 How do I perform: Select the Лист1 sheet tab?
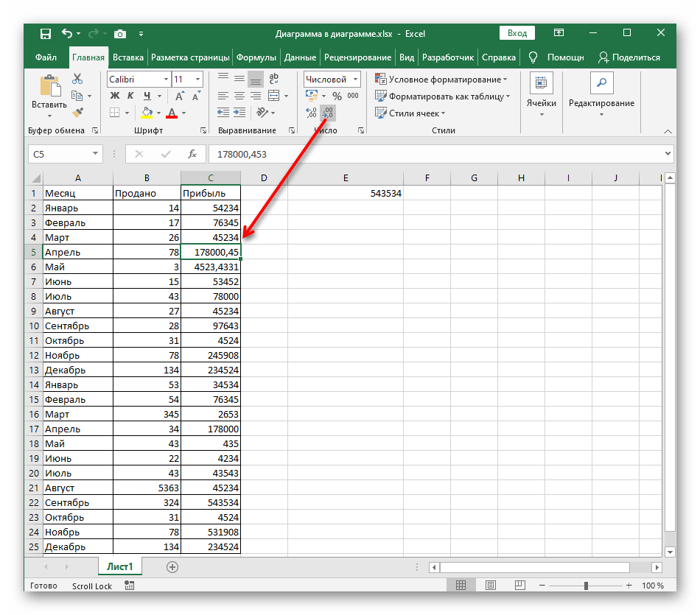coord(119,566)
